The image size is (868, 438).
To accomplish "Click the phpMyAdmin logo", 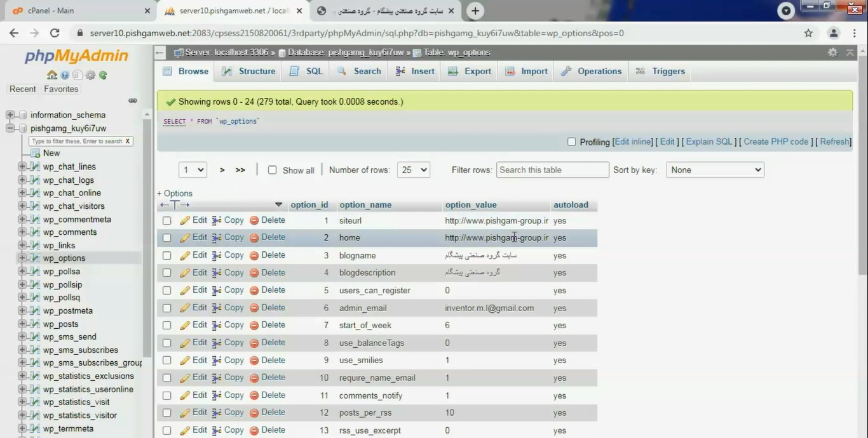I will coord(76,56).
